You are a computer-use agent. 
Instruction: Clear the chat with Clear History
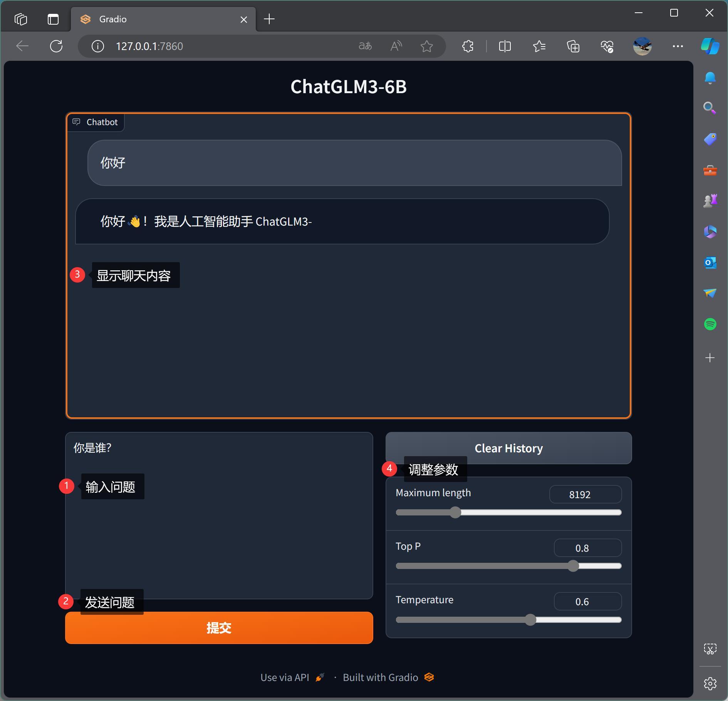[508, 448]
